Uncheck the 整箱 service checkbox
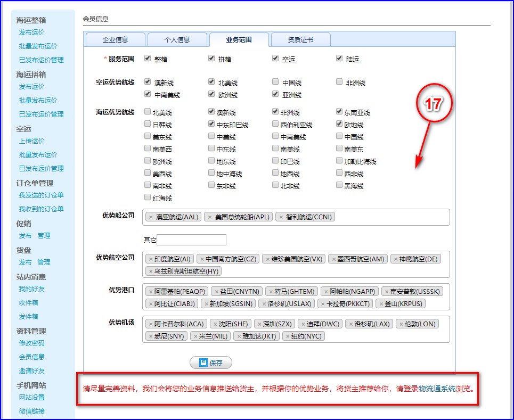This screenshot has height=420, width=514. 148,59
